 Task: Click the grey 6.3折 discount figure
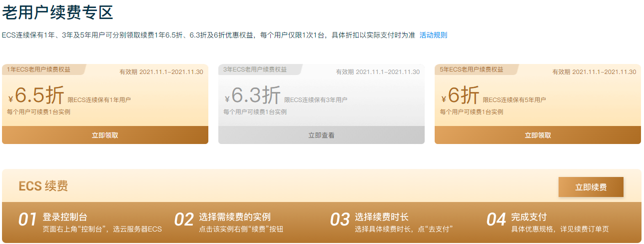255,95
